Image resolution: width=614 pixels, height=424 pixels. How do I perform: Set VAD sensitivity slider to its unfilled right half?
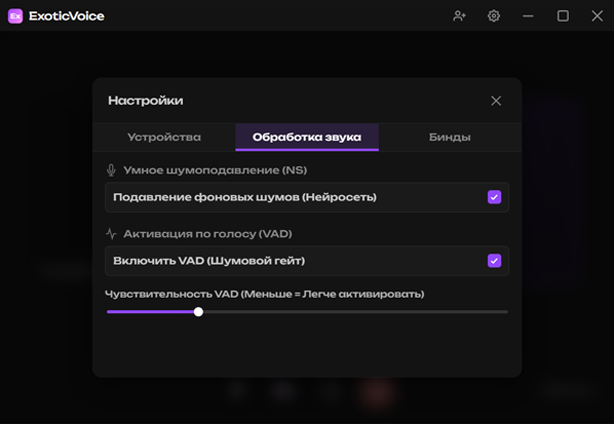coord(407,312)
